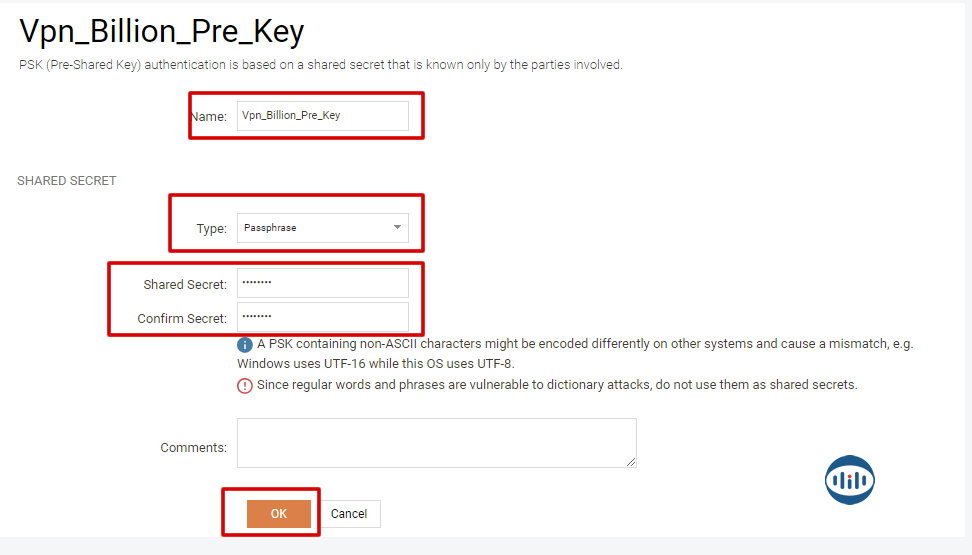Cancel the pre-shared key form

click(x=349, y=514)
